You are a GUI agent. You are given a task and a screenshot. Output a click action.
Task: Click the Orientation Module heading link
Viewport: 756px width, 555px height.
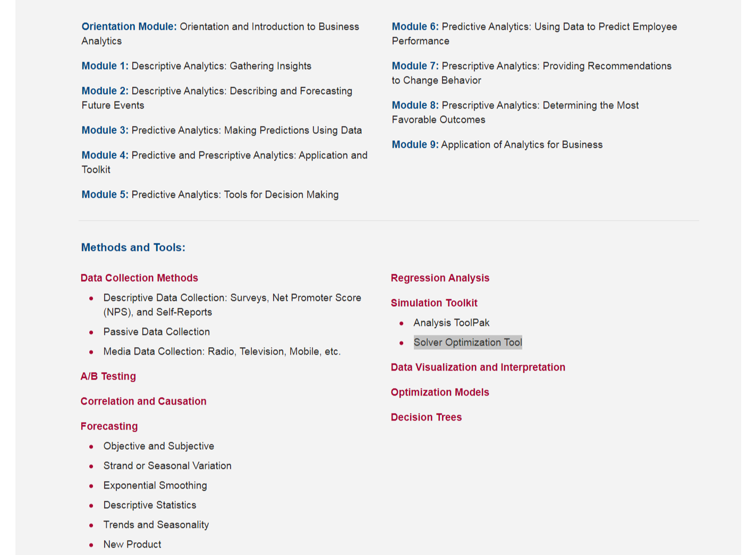(x=129, y=27)
